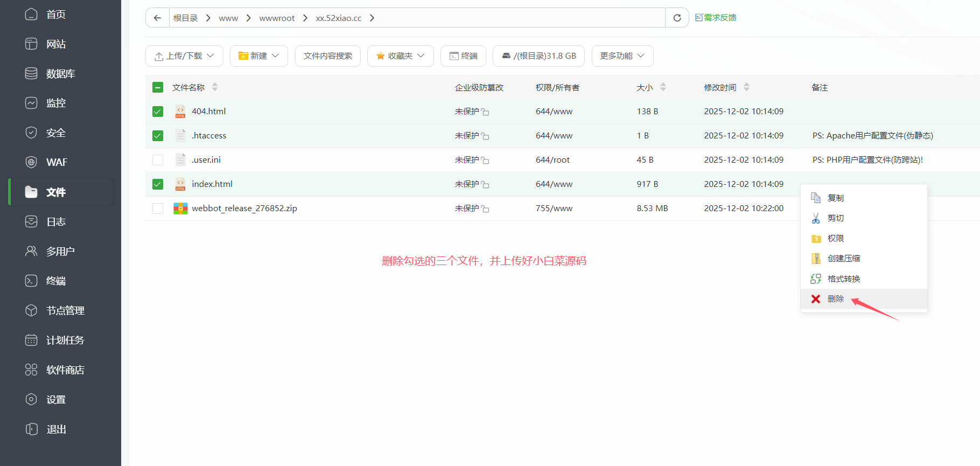The height and width of the screenshot is (466, 980).
Task: Click the 设置 settings icon in sidebar
Action: [x=31, y=399]
